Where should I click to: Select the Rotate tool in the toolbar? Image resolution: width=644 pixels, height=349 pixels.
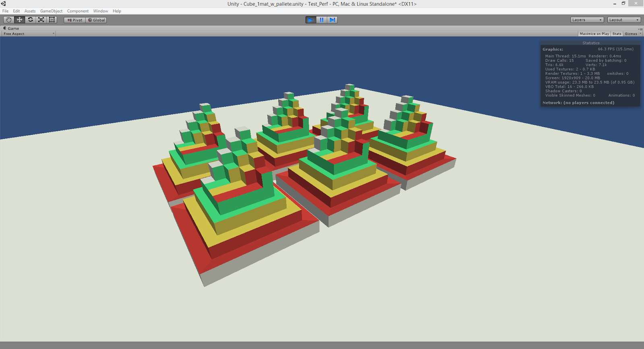[x=30, y=20]
